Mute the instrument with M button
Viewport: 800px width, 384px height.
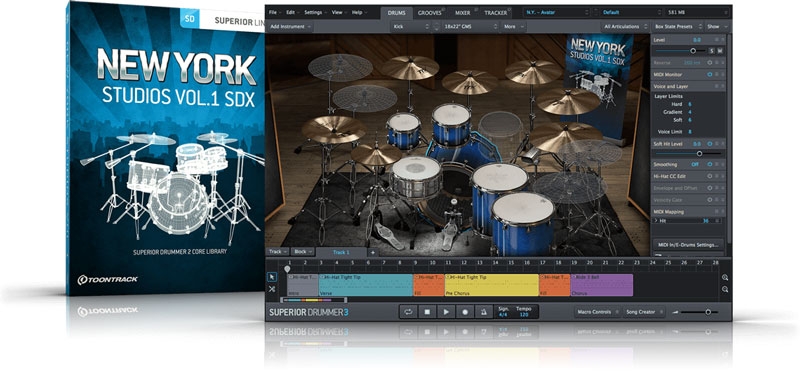(720, 50)
